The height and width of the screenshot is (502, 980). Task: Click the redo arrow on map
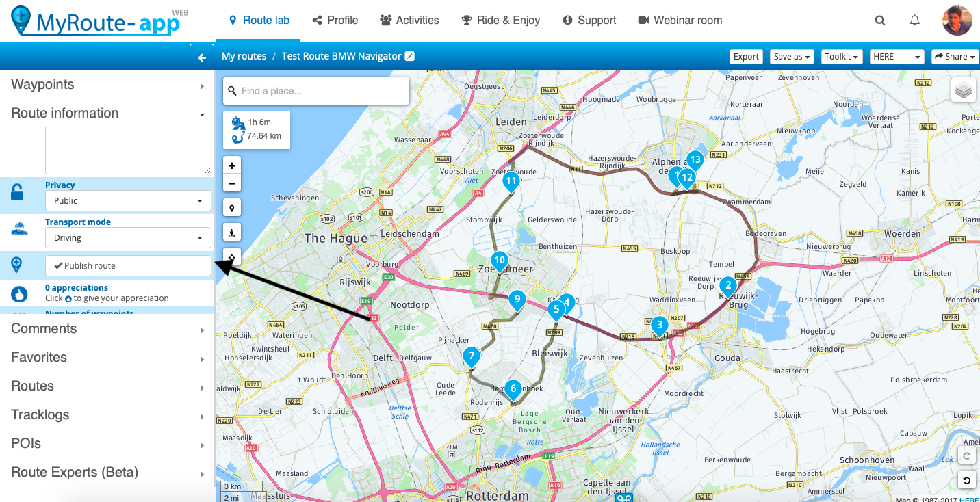pos(966,456)
